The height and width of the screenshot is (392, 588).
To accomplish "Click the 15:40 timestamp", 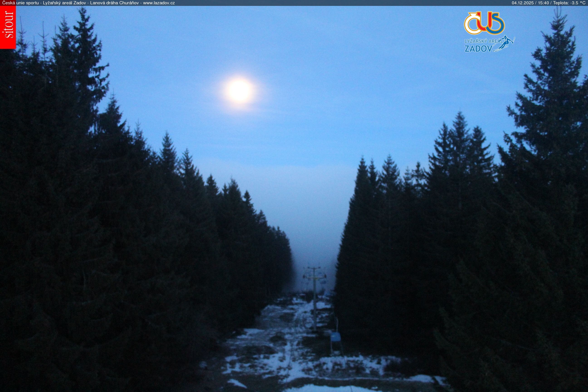I will click(x=543, y=3).
